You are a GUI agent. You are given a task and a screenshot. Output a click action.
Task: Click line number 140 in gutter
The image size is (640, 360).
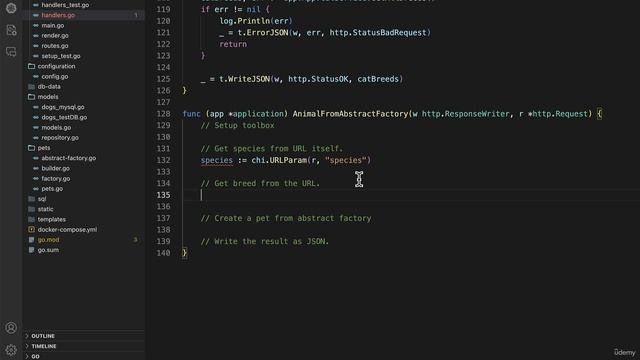coord(163,253)
